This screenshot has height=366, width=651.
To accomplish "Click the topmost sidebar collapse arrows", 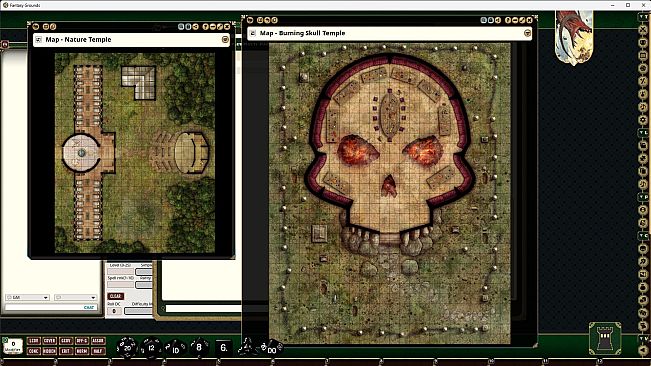I will point(643,16).
